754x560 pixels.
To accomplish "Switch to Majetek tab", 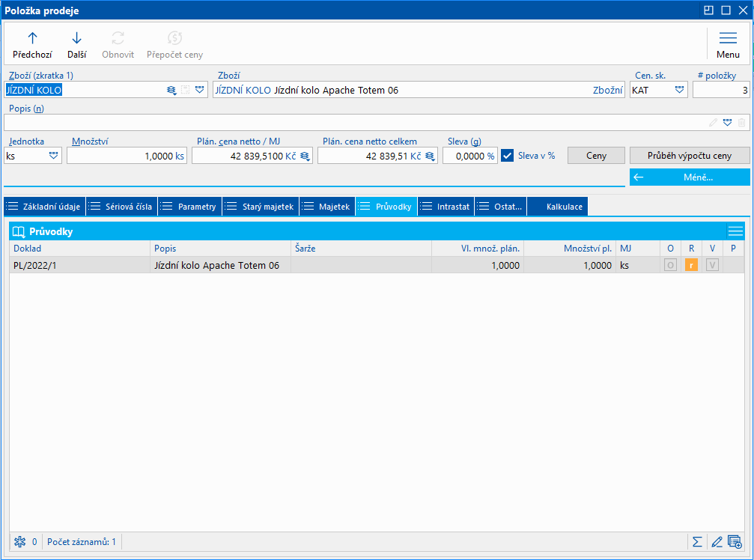I will [327, 207].
